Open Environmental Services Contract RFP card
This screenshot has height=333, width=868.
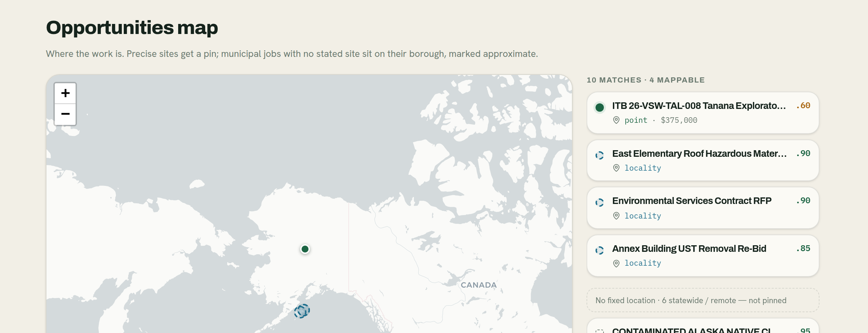click(703, 208)
